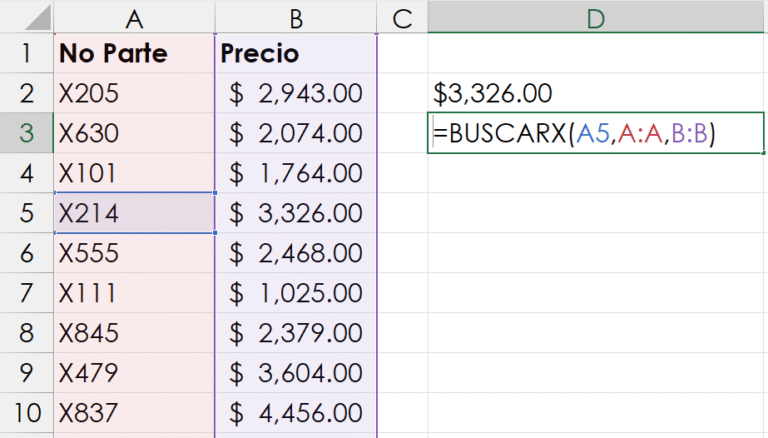The height and width of the screenshot is (438, 768).
Task: Select result cell D2 showing $3,326.00
Action: click(596, 93)
